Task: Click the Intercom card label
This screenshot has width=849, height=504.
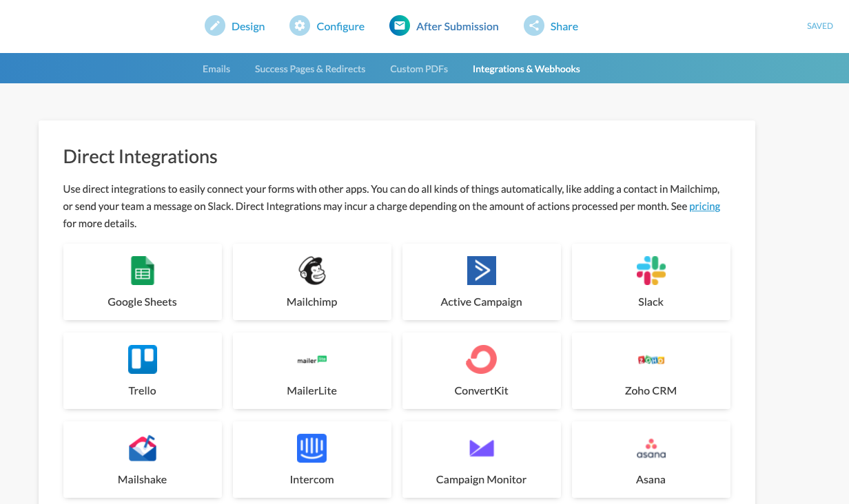Action: pos(312,479)
